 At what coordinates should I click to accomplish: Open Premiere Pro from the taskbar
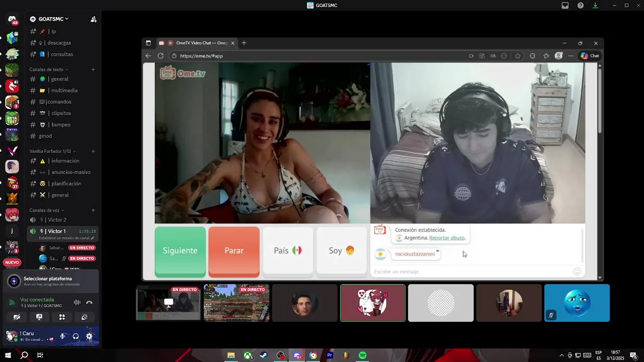click(x=330, y=355)
